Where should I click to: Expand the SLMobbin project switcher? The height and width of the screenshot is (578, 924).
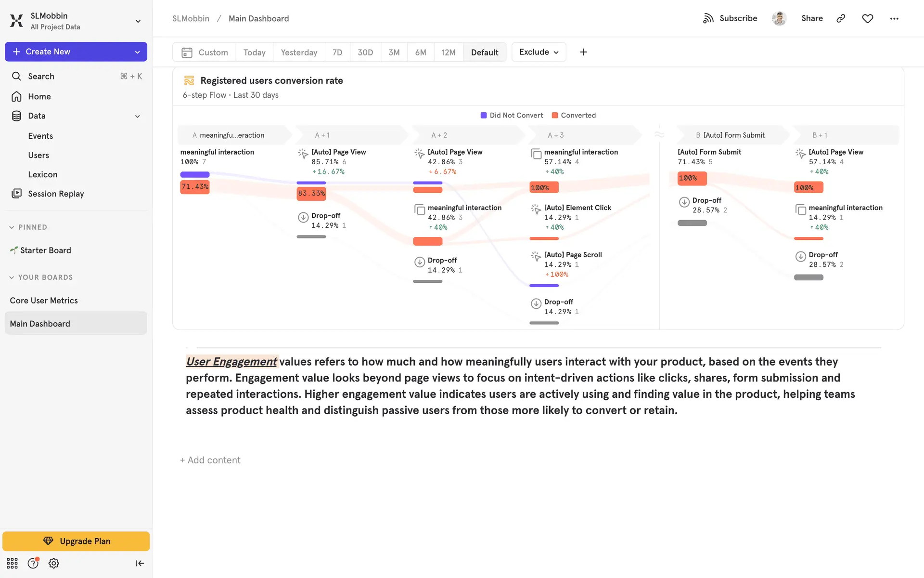coord(138,21)
